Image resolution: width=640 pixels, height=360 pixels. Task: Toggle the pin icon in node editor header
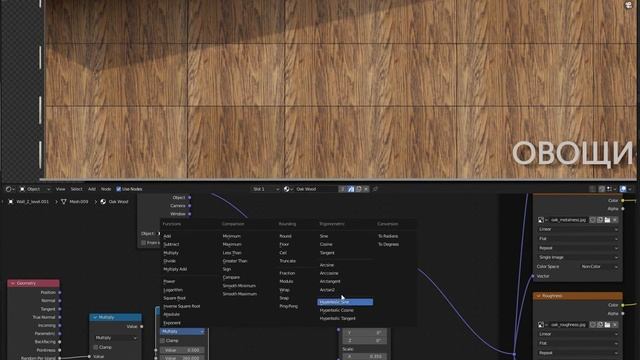tap(376, 189)
